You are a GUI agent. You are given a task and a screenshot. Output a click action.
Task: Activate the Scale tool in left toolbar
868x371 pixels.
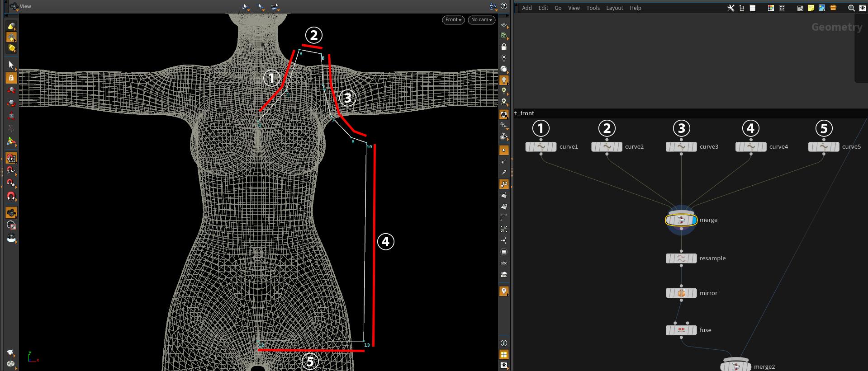pos(11,116)
